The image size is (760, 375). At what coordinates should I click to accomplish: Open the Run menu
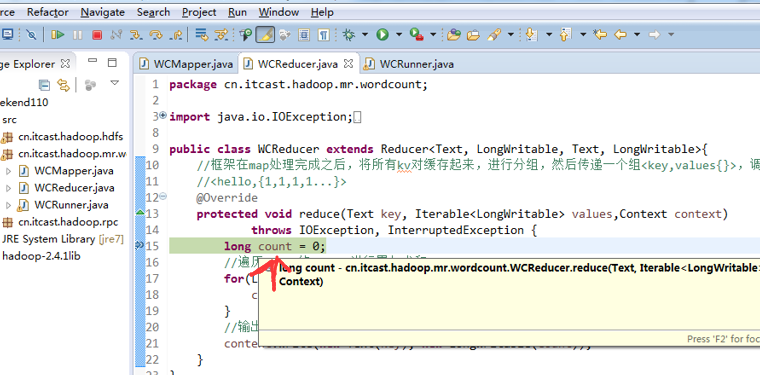[237, 12]
